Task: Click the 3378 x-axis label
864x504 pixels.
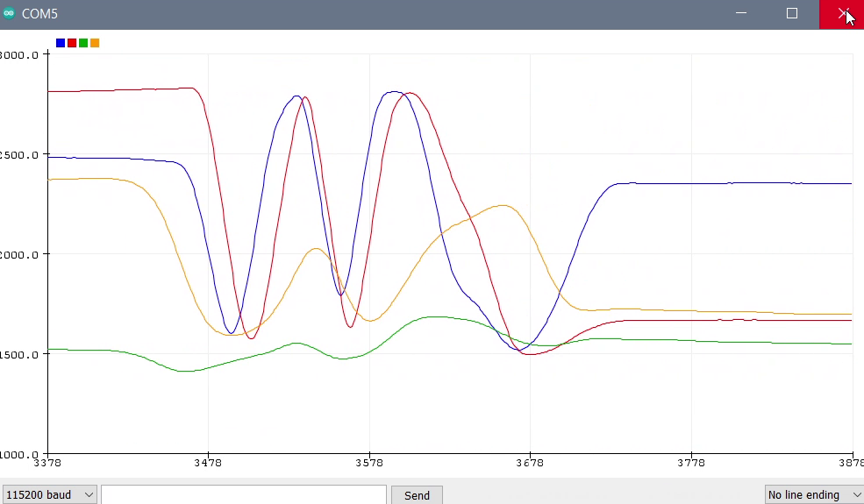Action: coord(47,463)
